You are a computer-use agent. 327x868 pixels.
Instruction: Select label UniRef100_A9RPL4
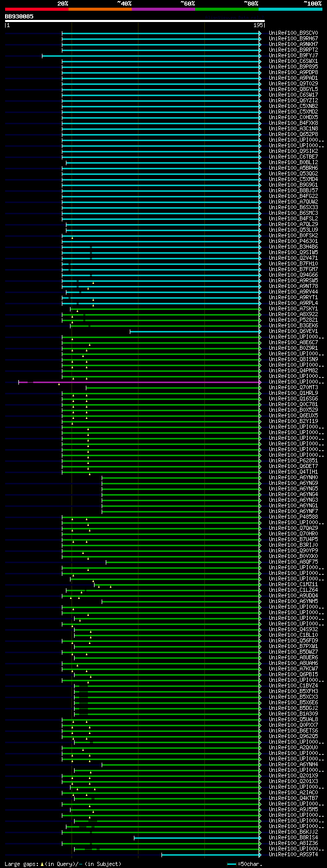pos(293,303)
